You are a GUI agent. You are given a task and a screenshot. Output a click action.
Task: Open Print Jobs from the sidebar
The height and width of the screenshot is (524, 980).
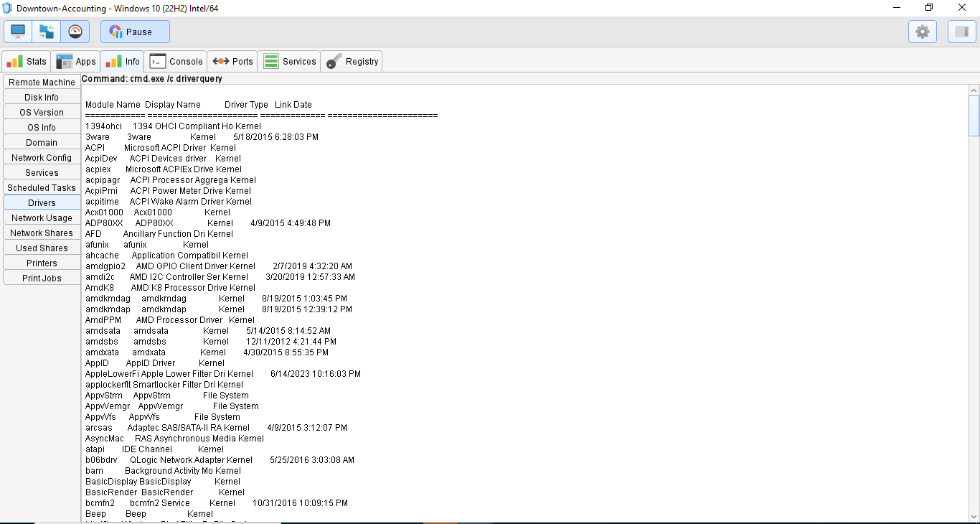(41, 278)
